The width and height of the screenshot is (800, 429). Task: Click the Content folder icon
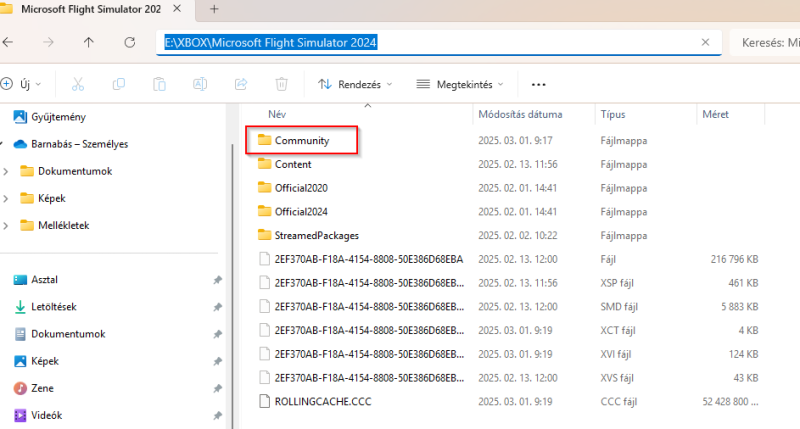264,164
